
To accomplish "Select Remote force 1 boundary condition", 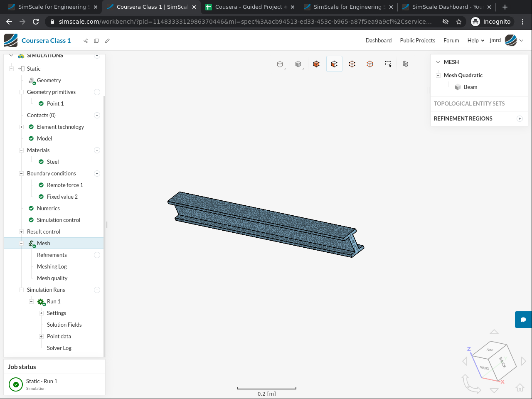I will [65, 185].
